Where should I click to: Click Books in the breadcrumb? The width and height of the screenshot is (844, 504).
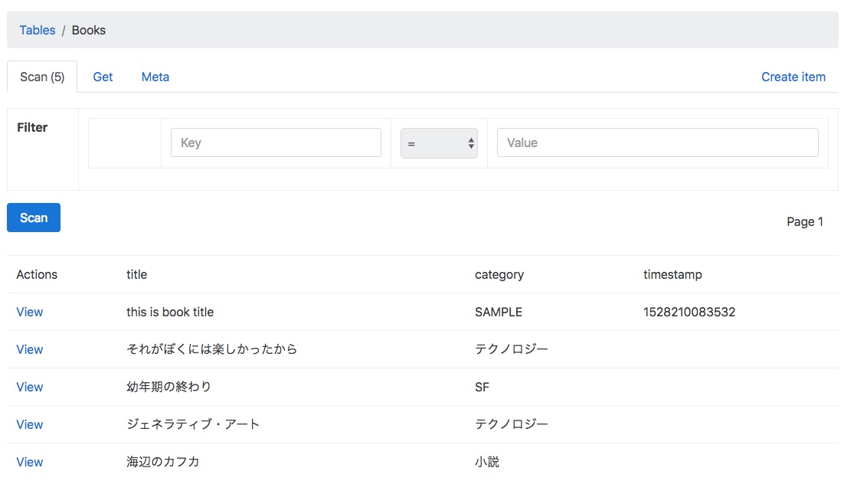point(89,31)
